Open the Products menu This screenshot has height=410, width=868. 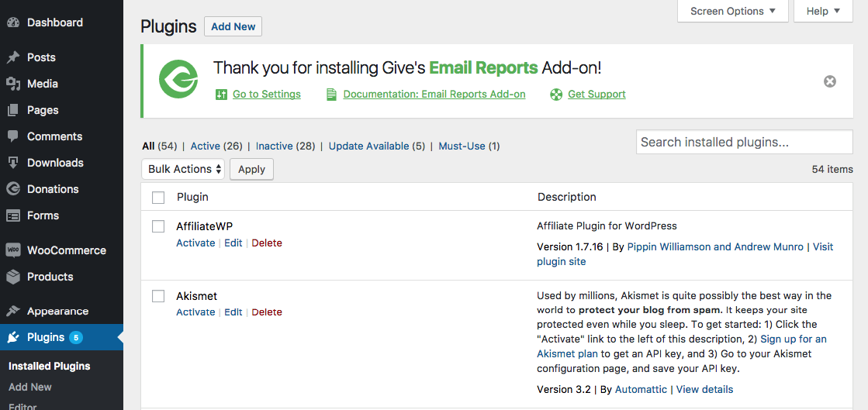click(x=50, y=277)
